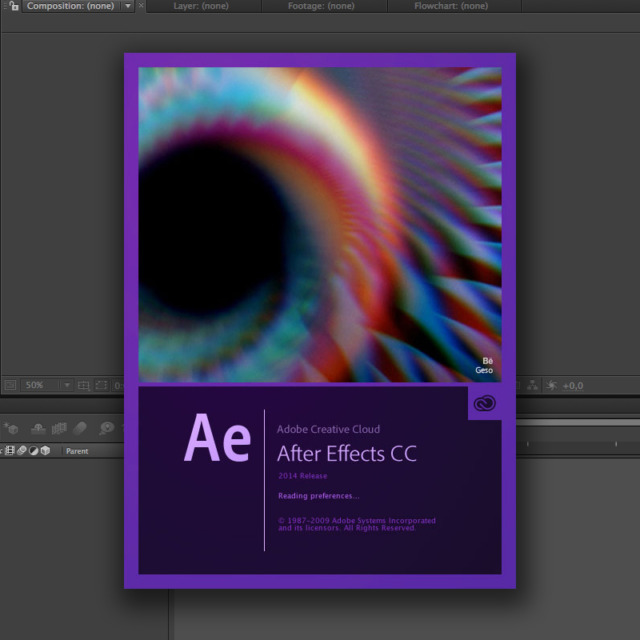Click the splash screen eye artwork
Viewport: 640px width, 640px height.
pyautogui.click(x=320, y=224)
